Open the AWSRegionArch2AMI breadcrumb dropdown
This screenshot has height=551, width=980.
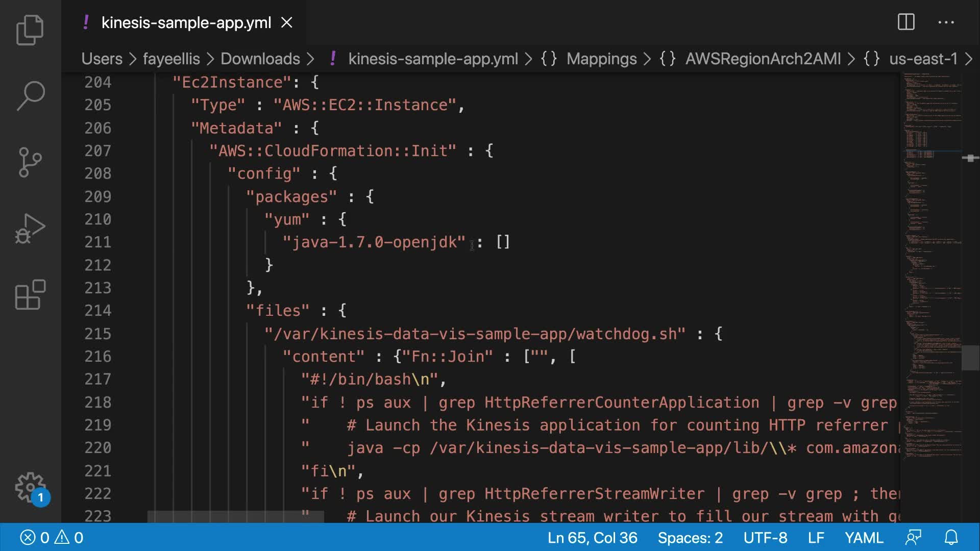click(x=763, y=59)
